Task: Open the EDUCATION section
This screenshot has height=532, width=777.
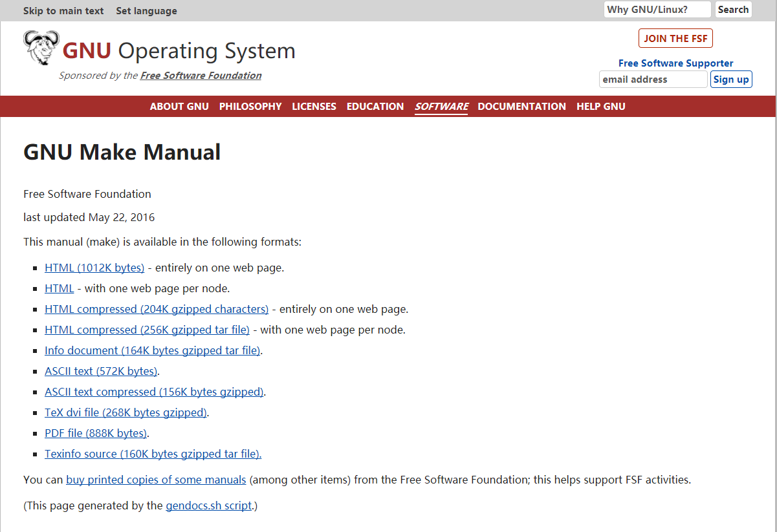Action: point(375,106)
